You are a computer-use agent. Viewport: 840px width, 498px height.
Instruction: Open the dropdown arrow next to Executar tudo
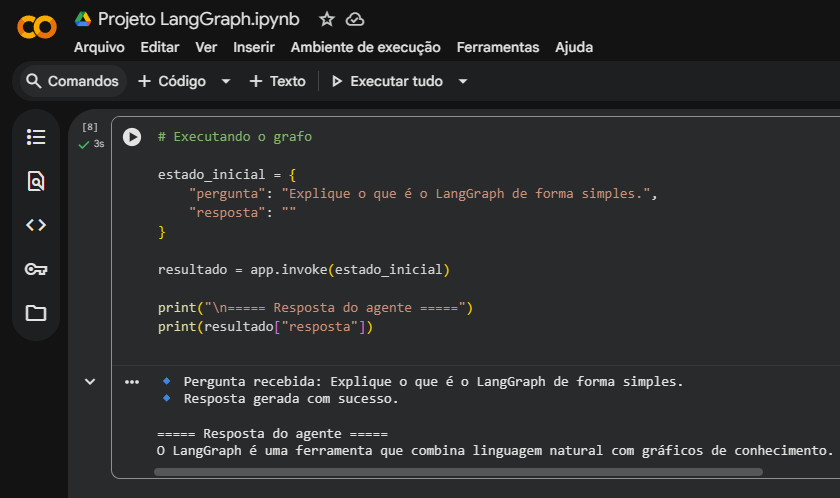pos(463,81)
